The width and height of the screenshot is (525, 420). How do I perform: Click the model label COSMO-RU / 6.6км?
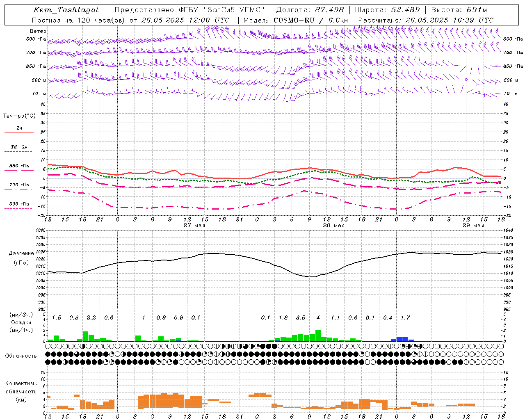(311, 20)
